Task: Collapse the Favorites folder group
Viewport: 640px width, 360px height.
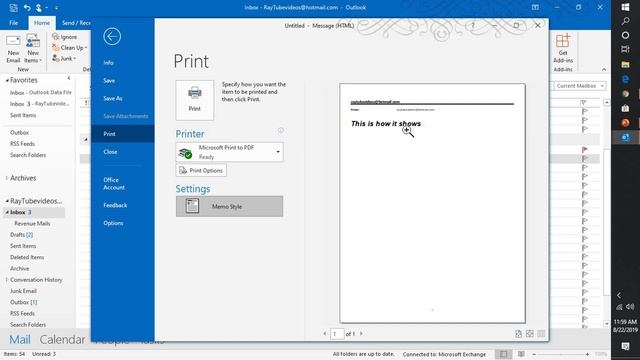Action: point(7,80)
